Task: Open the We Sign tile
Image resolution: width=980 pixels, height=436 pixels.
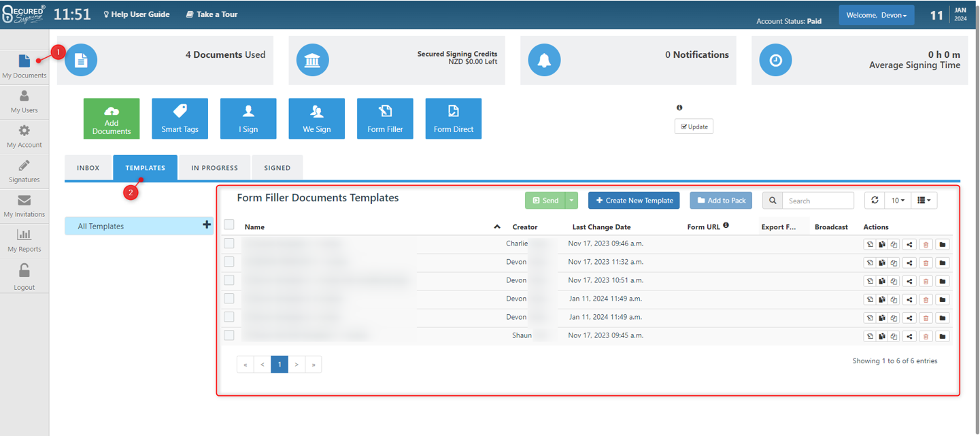Action: click(316, 118)
